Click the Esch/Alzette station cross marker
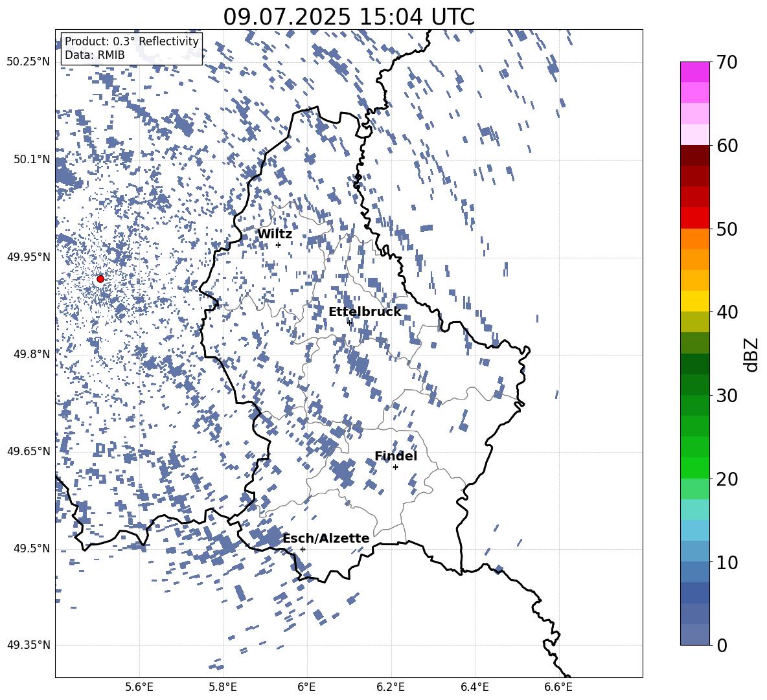Screen dimensions: 767x700 [303, 549]
